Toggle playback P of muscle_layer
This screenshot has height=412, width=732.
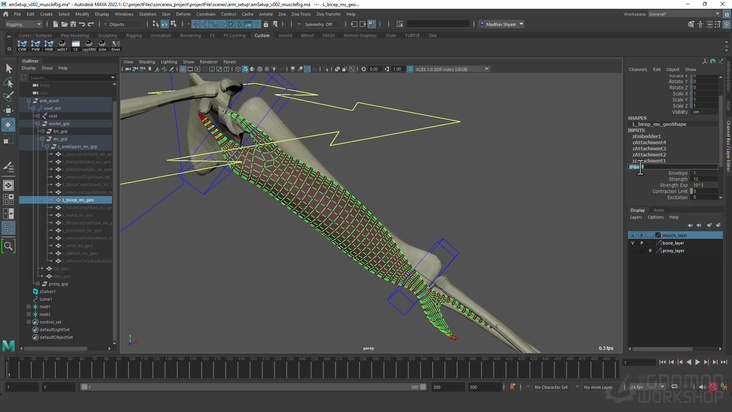pos(641,235)
